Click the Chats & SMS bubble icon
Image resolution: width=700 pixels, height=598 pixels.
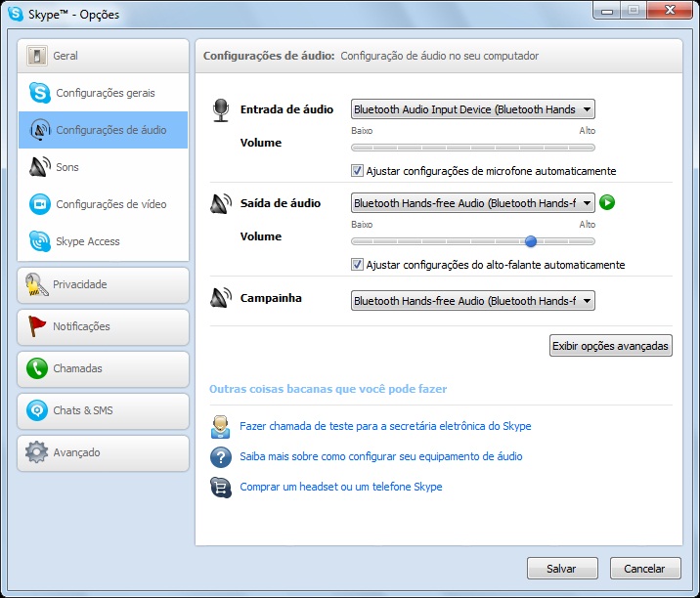36,410
